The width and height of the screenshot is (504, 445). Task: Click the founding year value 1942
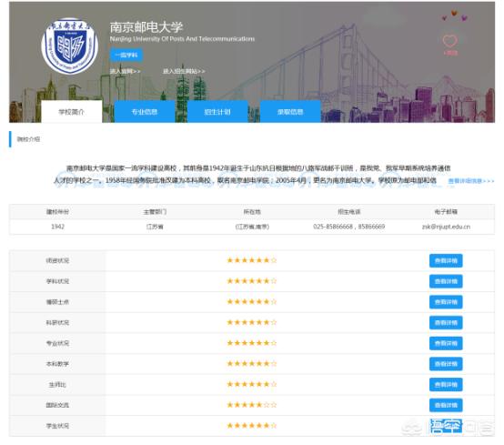click(x=58, y=227)
